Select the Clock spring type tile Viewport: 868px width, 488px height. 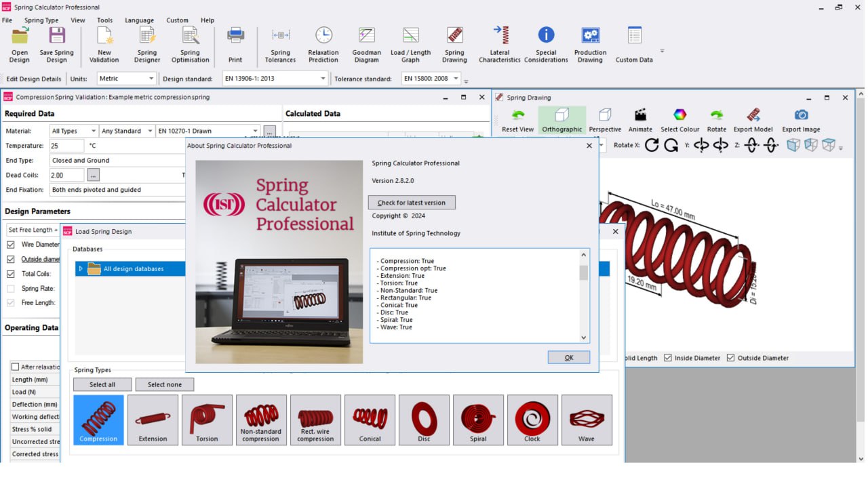point(532,420)
